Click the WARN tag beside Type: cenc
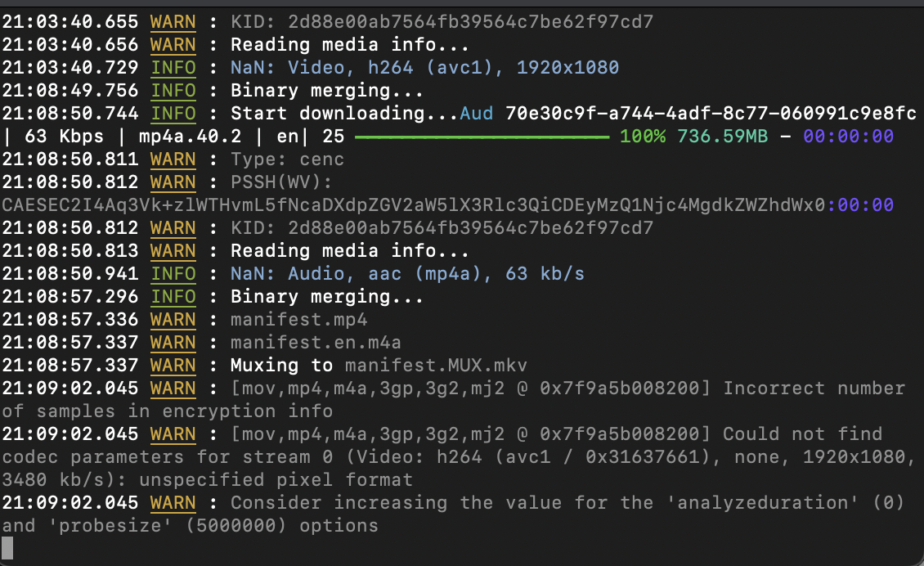Screen dimensions: 924x566 click(173, 159)
